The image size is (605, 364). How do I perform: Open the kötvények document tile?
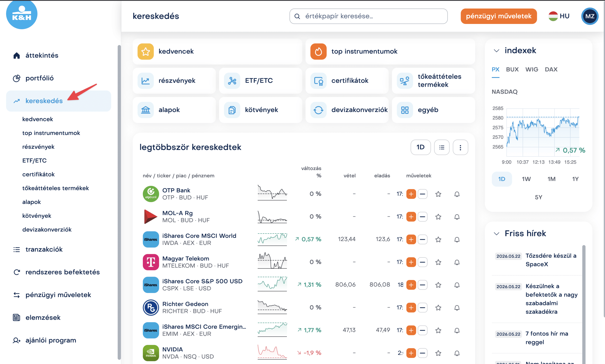(x=260, y=110)
